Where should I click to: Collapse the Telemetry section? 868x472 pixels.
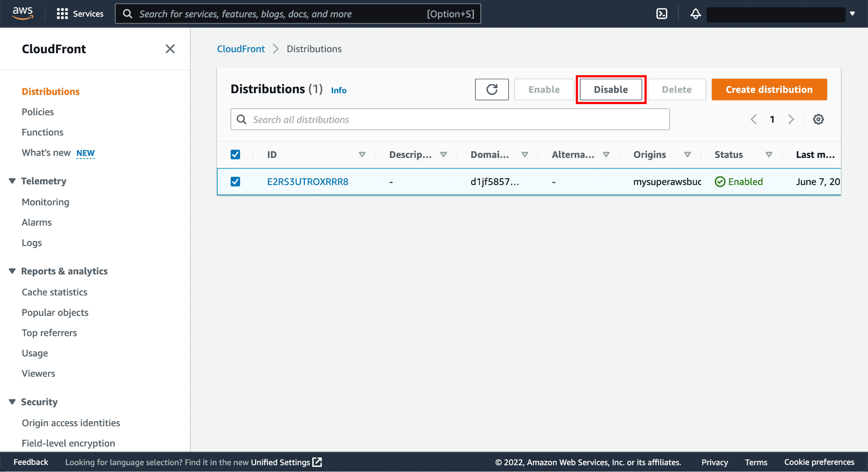coord(12,181)
